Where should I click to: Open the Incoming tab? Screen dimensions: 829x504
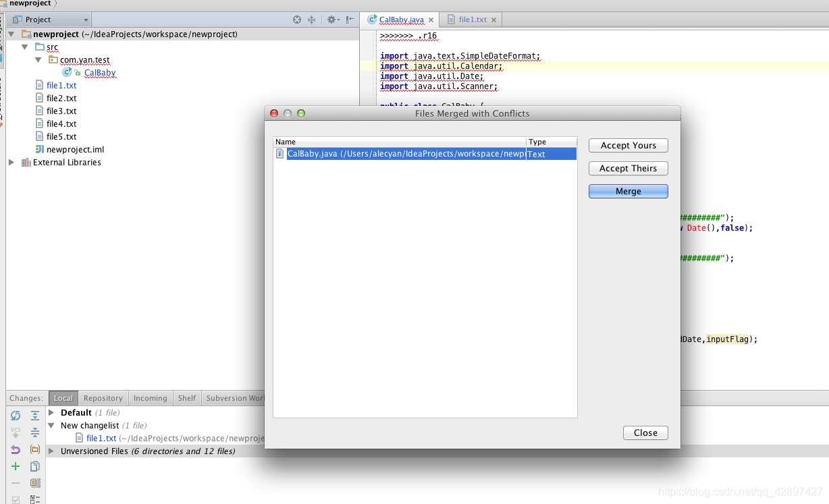click(151, 398)
